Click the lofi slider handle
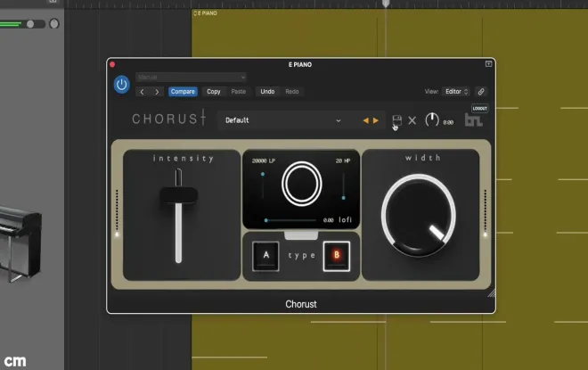 tap(265, 220)
